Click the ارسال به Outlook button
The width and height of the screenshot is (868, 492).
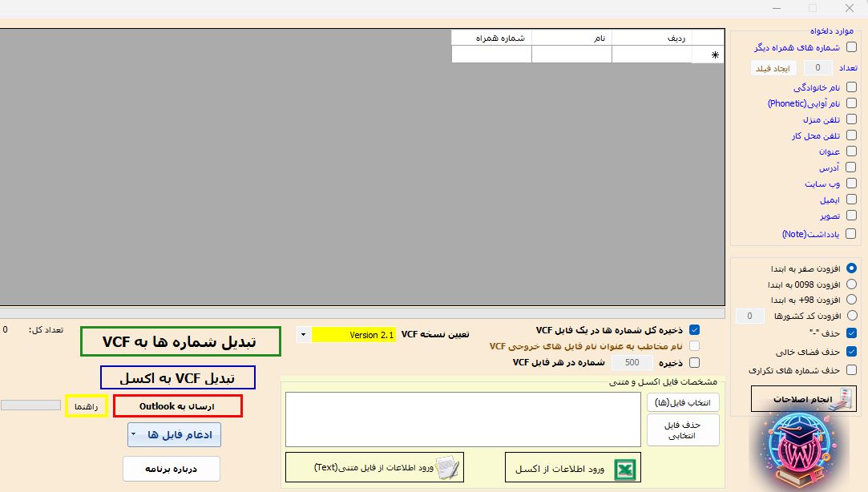pos(177,406)
